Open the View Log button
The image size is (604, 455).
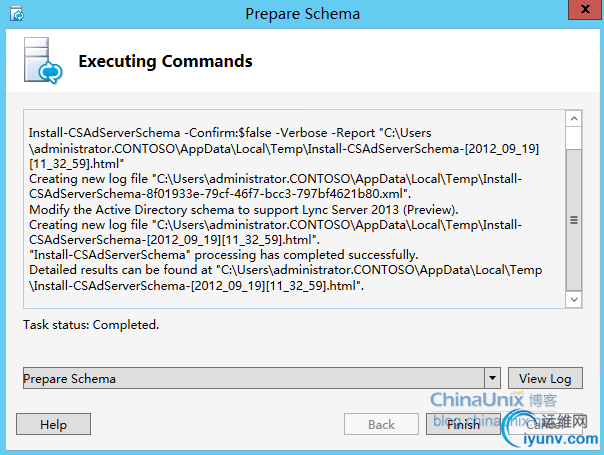coord(545,378)
